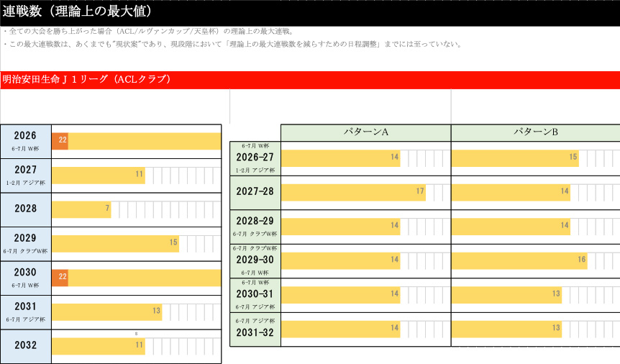Click the title 連戦数（理論上の最大値）

(77, 11)
